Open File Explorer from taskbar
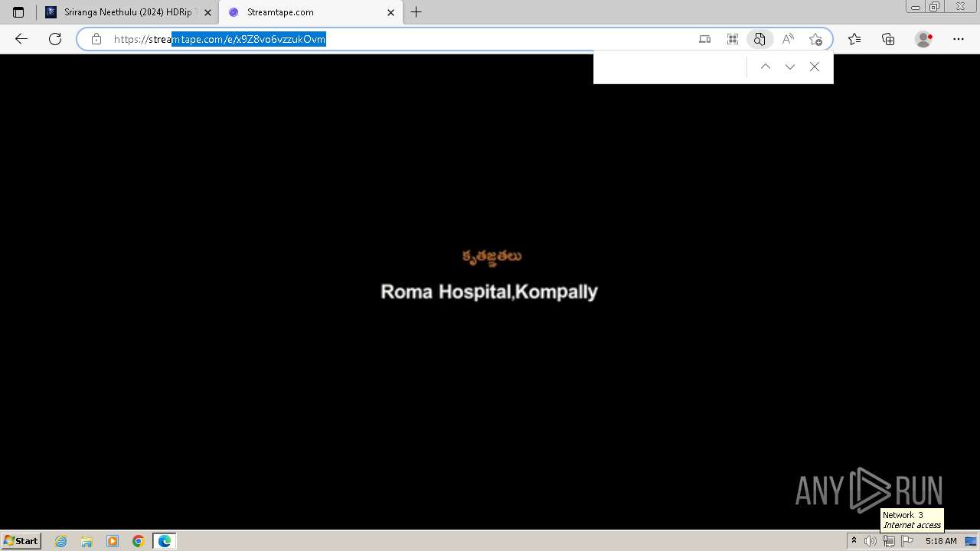 tap(87, 541)
